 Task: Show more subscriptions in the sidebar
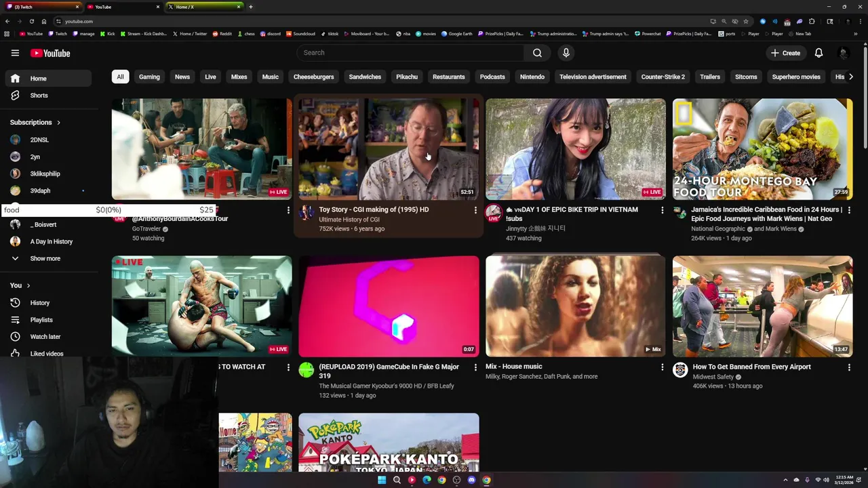tap(45, 258)
